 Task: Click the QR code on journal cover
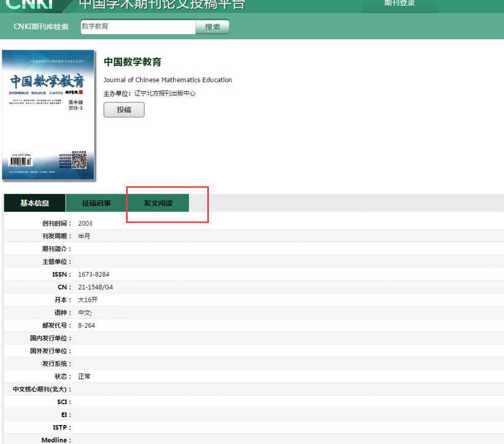pyautogui.click(x=80, y=161)
